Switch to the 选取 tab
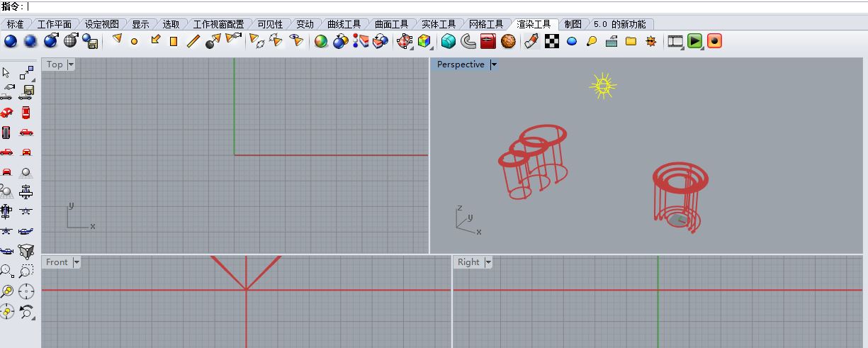 171,24
